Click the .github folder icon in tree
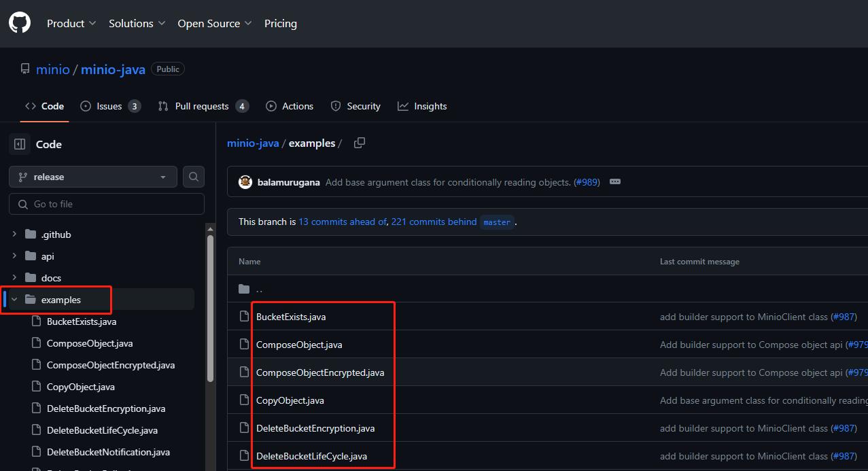The width and height of the screenshot is (868, 471). pos(31,234)
